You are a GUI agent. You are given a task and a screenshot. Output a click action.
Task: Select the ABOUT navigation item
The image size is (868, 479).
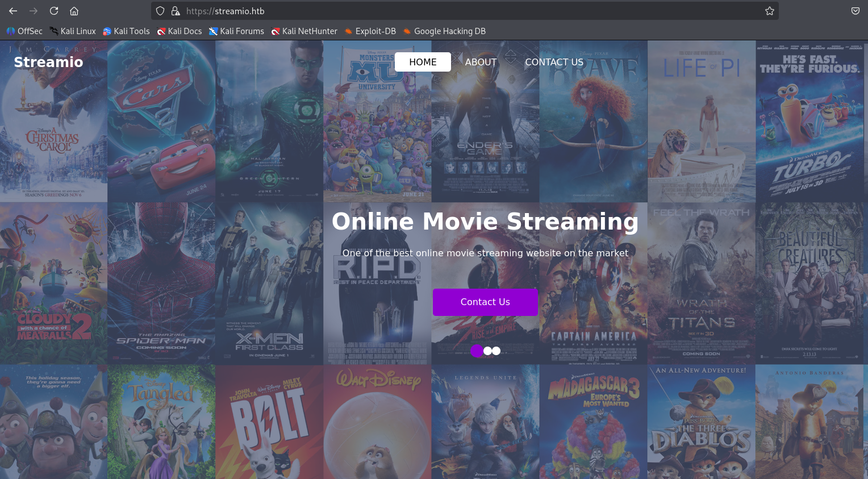[x=481, y=62]
